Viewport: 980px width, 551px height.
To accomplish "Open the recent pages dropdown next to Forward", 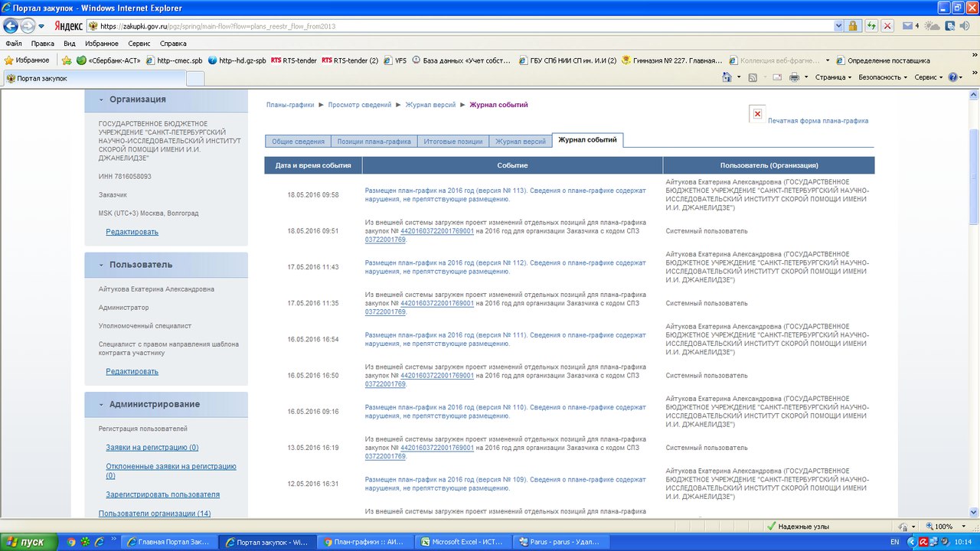I will [41, 27].
